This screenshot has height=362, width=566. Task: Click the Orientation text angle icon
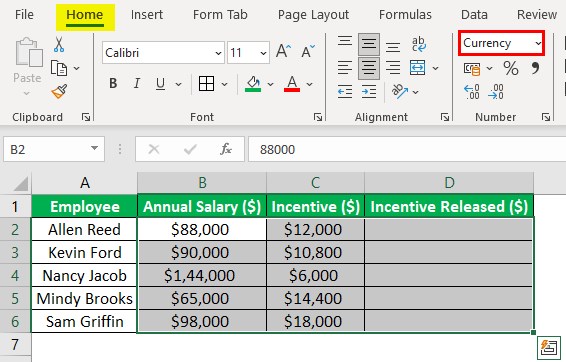[x=400, y=92]
